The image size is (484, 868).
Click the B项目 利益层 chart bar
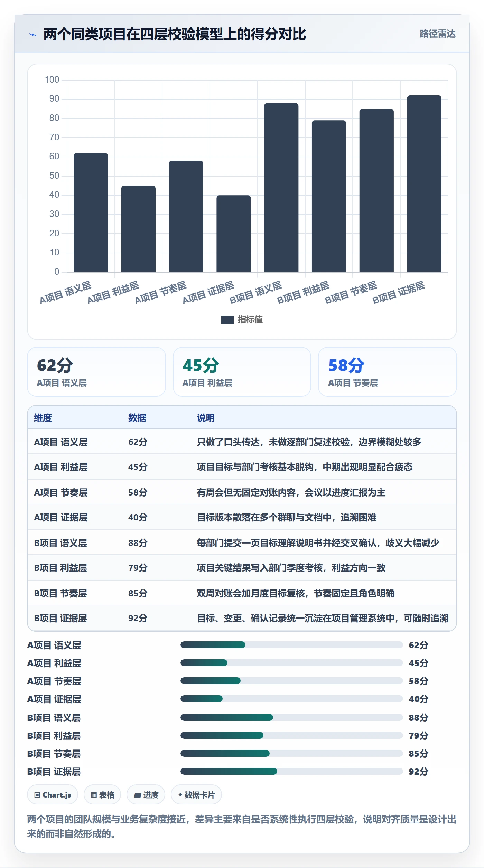pyautogui.click(x=329, y=196)
